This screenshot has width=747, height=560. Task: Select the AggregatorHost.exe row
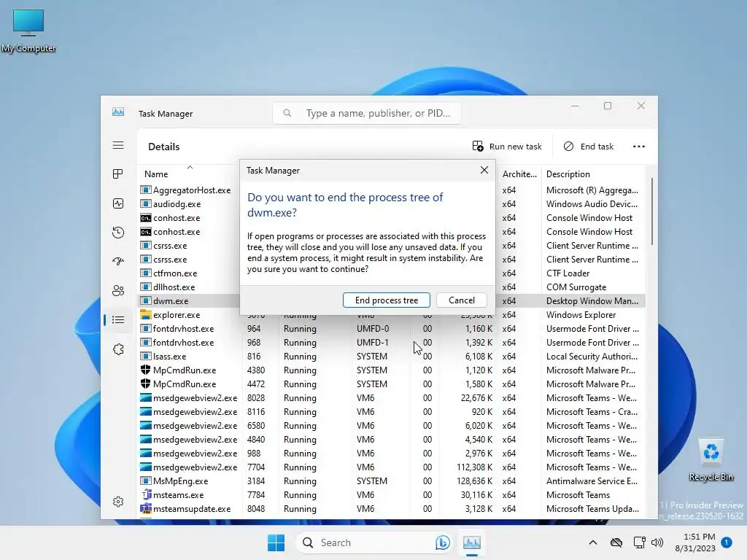click(392, 190)
